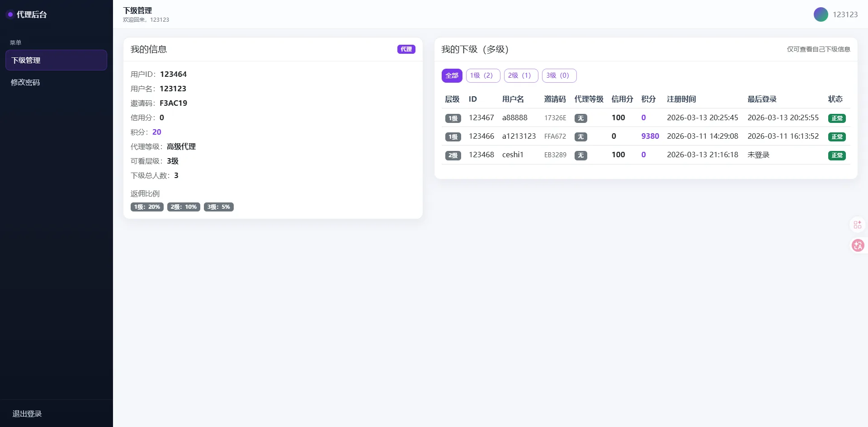Click the 无 agent level badge for a1213123
This screenshot has height=427, width=868.
point(580,137)
